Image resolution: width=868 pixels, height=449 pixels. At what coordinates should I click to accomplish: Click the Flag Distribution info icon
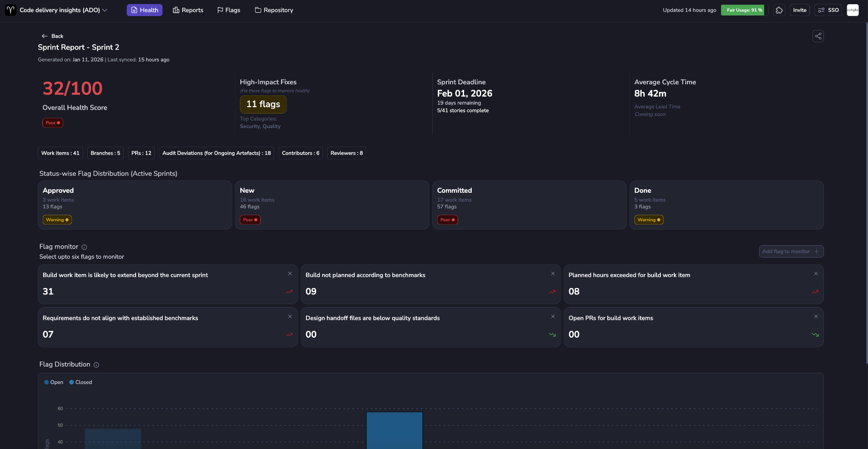[96, 365]
